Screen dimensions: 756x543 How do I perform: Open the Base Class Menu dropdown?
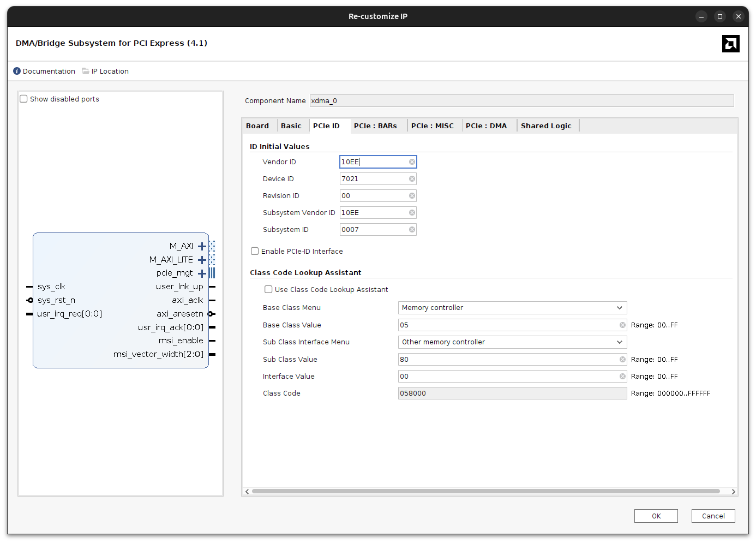pos(512,308)
